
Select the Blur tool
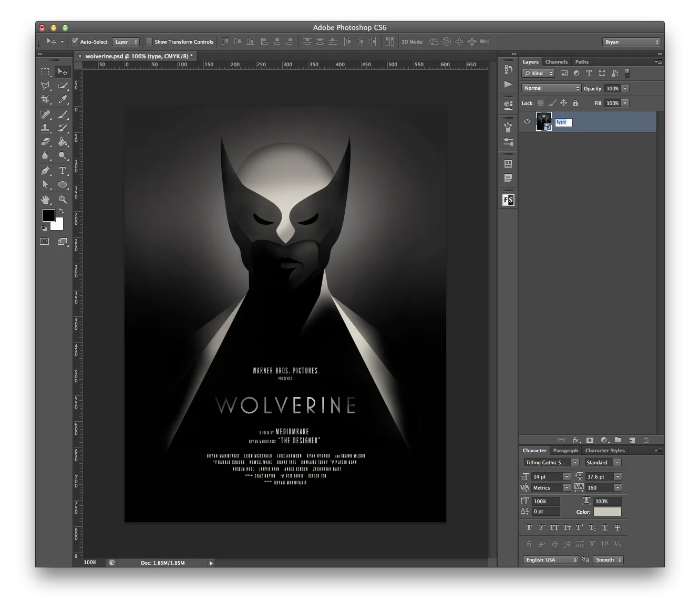[x=46, y=155]
